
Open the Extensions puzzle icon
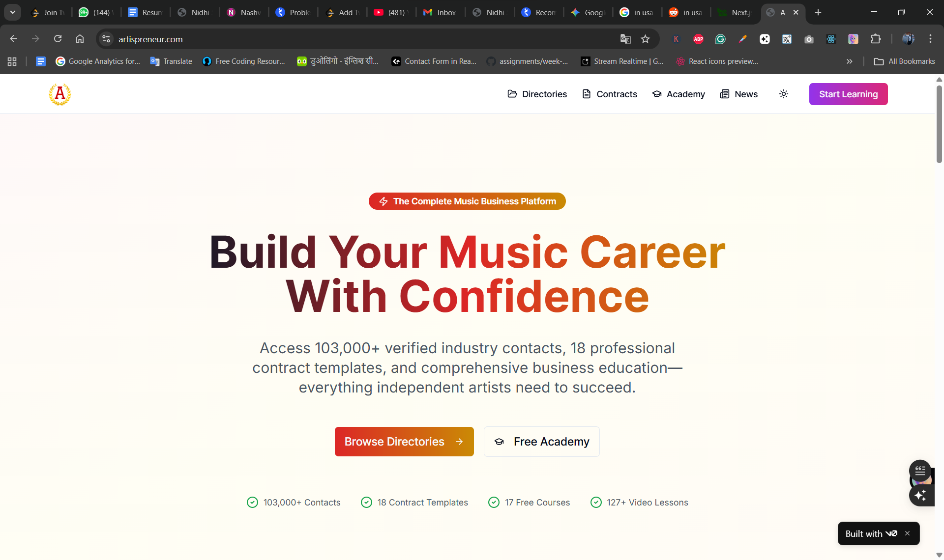point(876,39)
